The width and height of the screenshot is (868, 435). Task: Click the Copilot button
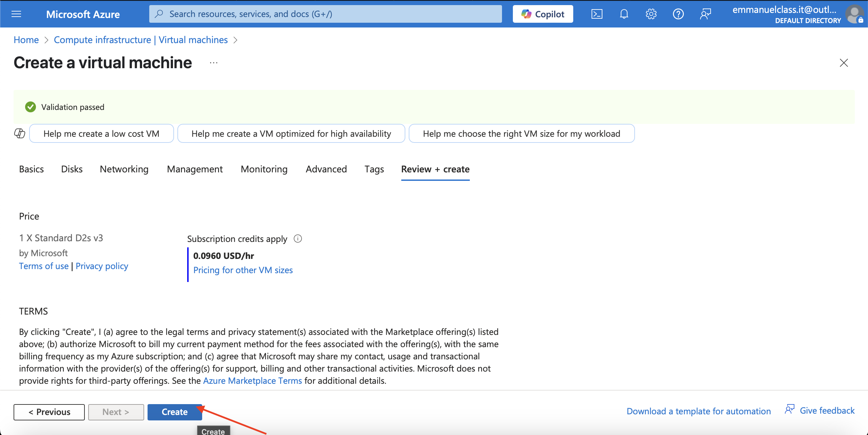point(543,14)
